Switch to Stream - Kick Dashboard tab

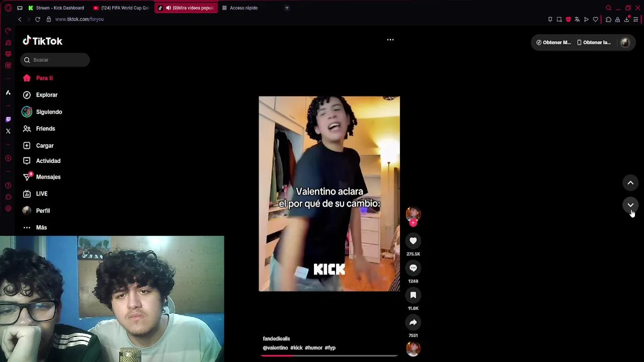(x=56, y=8)
